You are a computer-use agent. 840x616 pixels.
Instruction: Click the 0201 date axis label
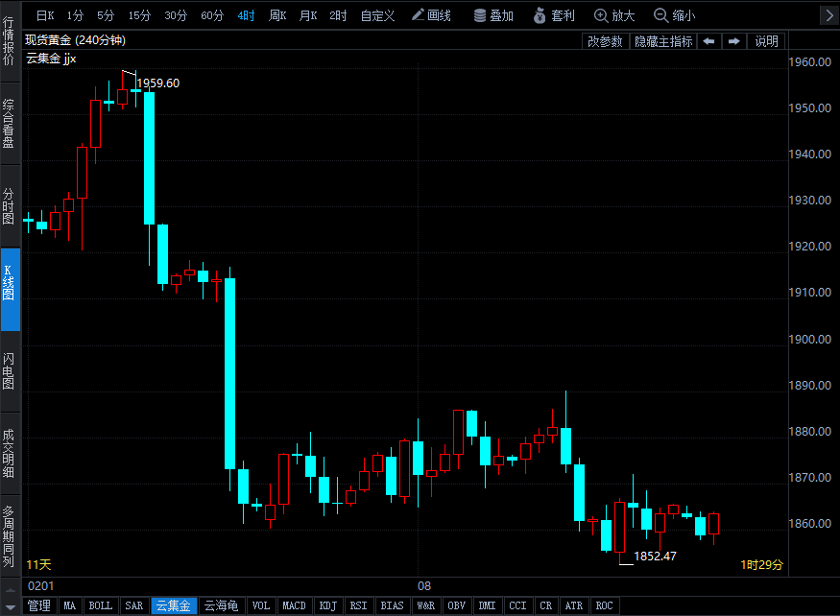click(x=40, y=586)
